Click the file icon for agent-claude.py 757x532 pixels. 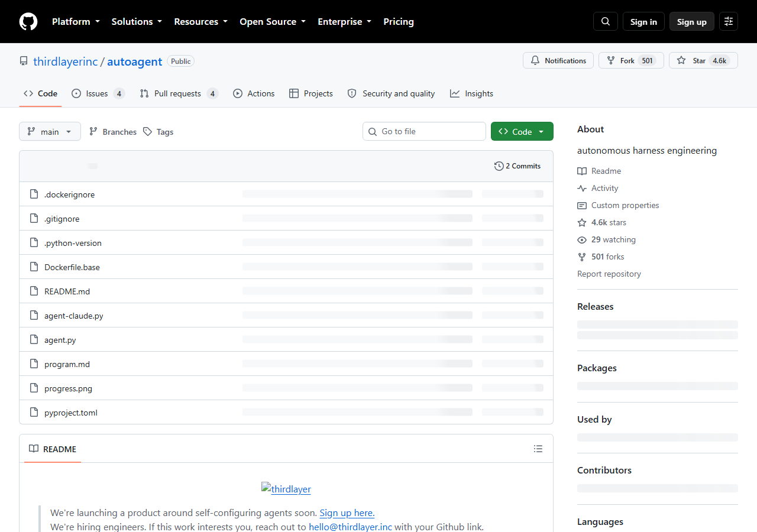tap(34, 316)
